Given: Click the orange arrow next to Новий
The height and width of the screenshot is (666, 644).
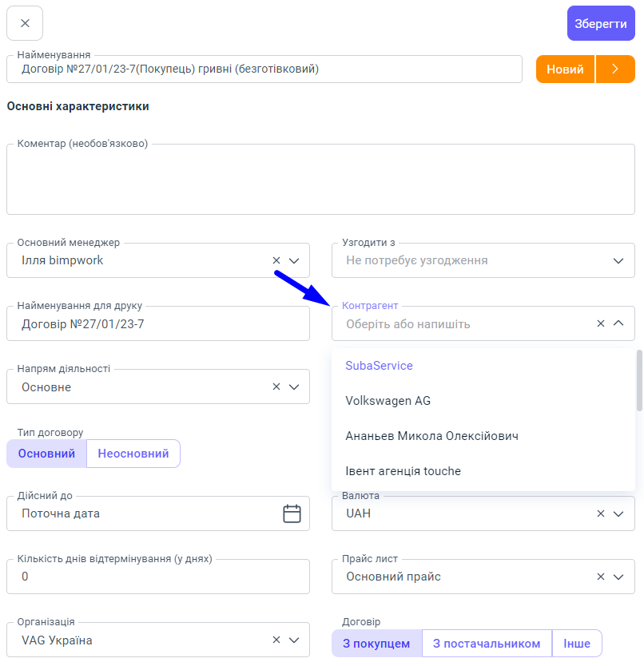Looking at the screenshot, I should point(615,69).
